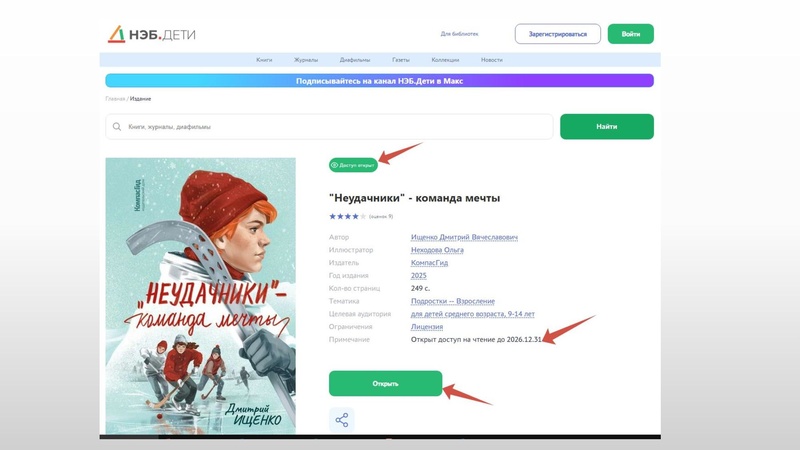800x450 pixels.
Task: Click the book cover image
Action: [x=201, y=296]
